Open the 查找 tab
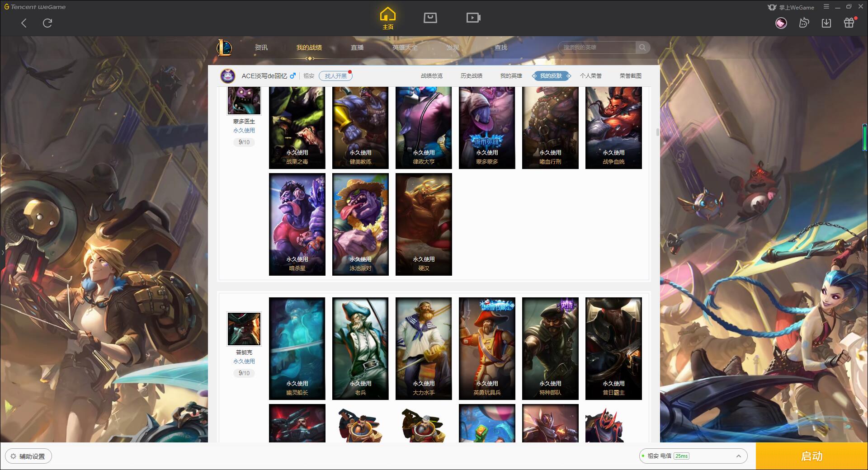 coord(501,47)
